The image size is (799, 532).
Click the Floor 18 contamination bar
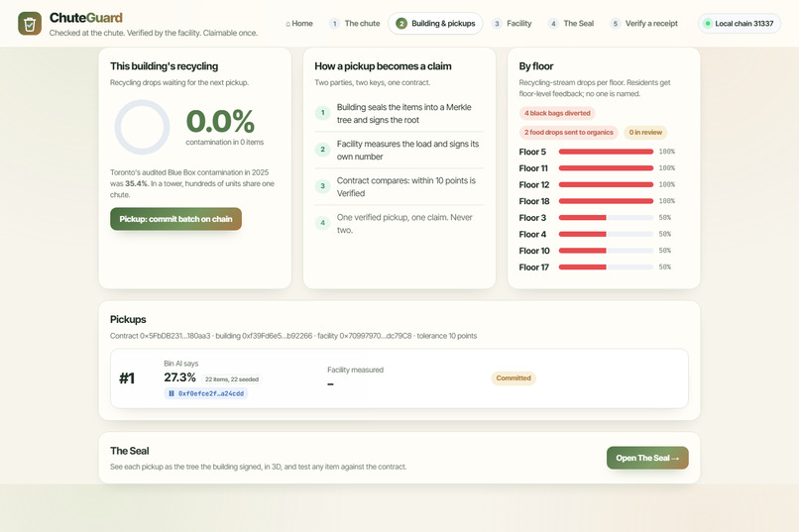click(x=606, y=201)
